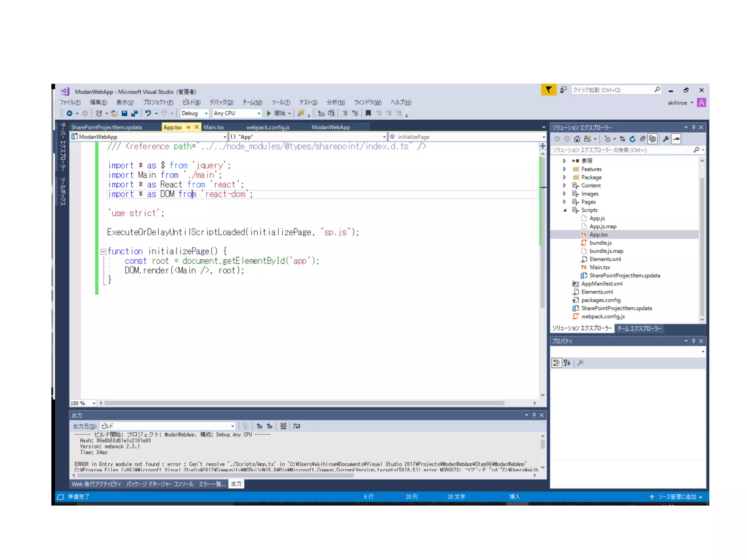This screenshot has height=560, width=747.
Task: Click the notifications flag icon
Action: (x=548, y=90)
